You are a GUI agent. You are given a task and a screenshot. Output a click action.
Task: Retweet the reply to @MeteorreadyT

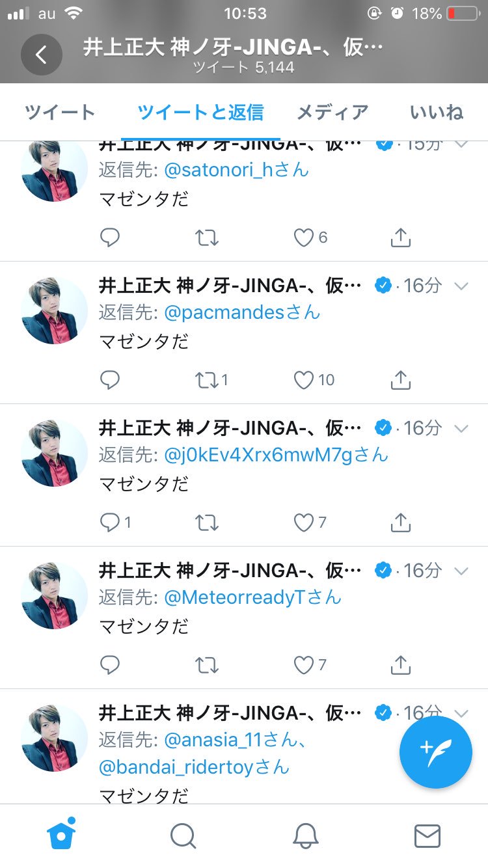[x=207, y=665]
